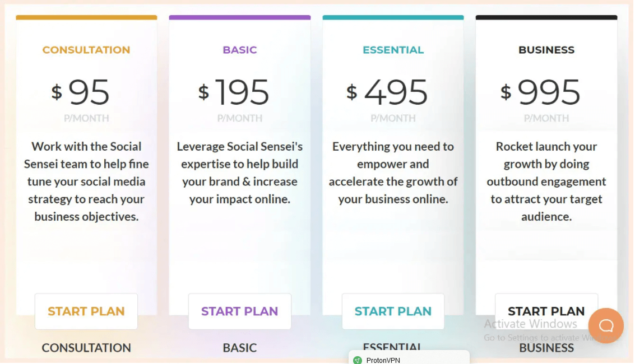Viewport: 635px width, 364px height.
Task: Select the CONSULTATION heading in orange
Action: click(x=86, y=50)
